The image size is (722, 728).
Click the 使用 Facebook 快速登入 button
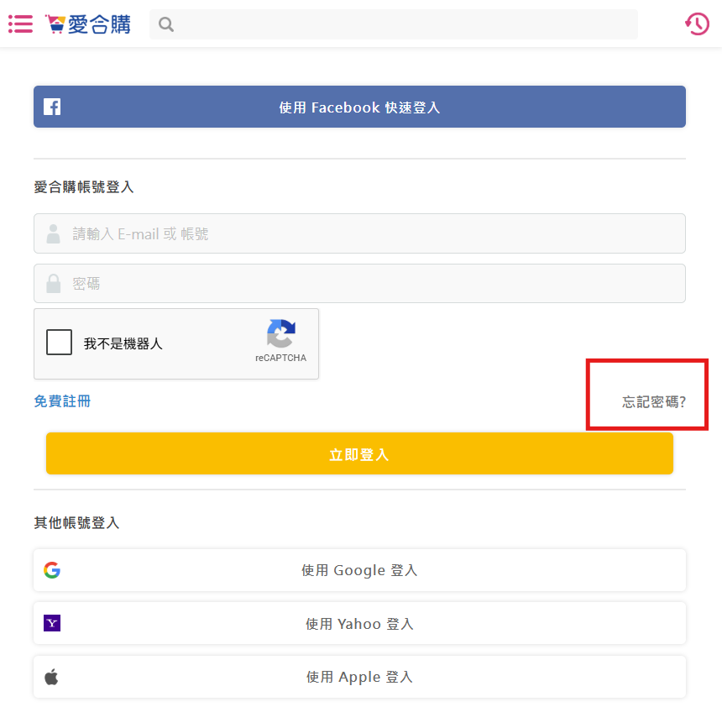359,107
